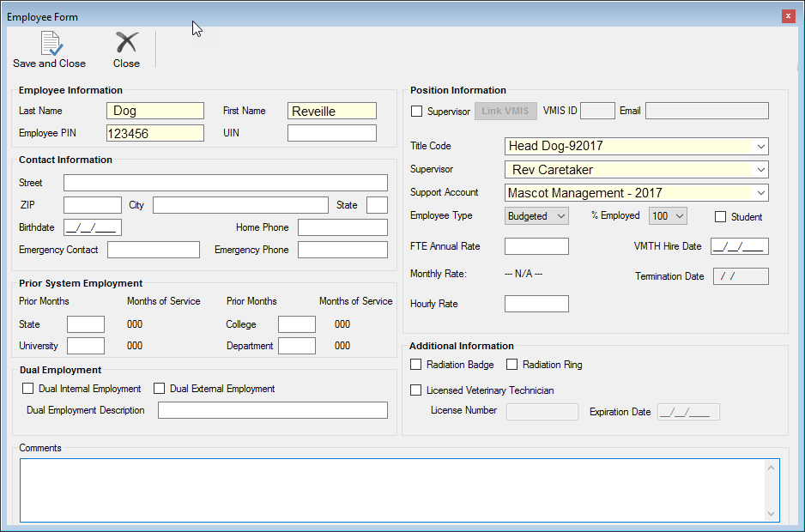This screenshot has height=532, width=805.
Task: Click the Comments scrollbar up arrow
Action: tap(771, 468)
